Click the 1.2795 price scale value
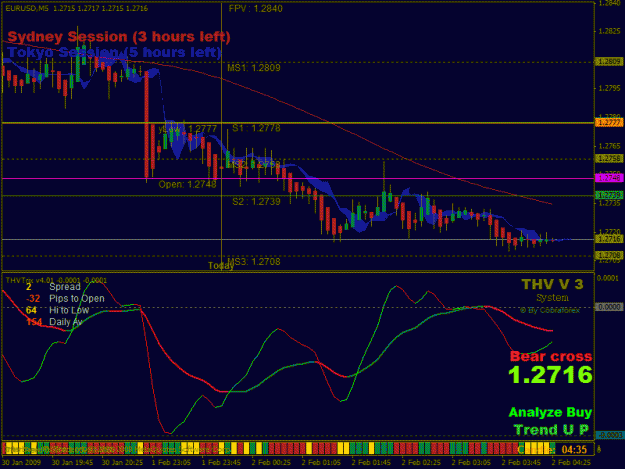Image resolution: width=625 pixels, height=469 pixels. click(x=609, y=88)
